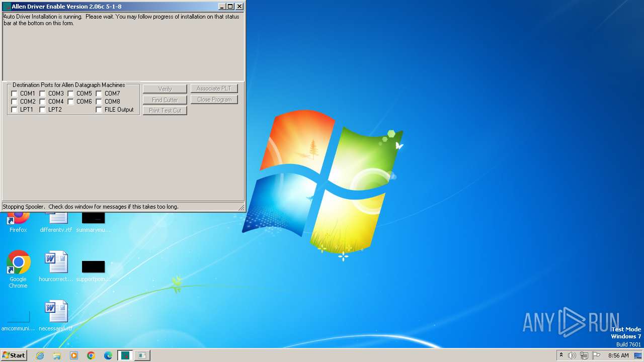Open the Windows Start menu
Viewport: 644px width, 362px height.
pyautogui.click(x=14, y=355)
